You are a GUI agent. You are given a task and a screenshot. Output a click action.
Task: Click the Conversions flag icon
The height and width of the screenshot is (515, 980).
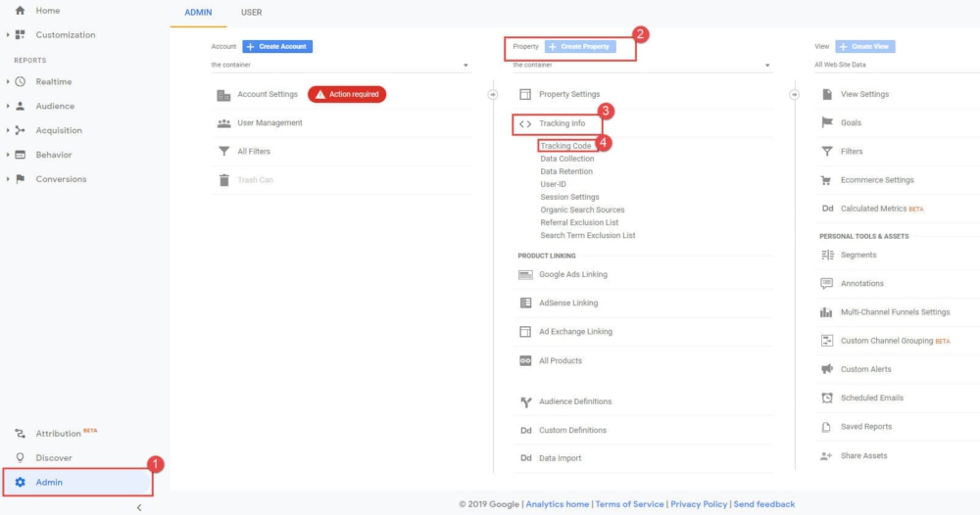tap(20, 179)
